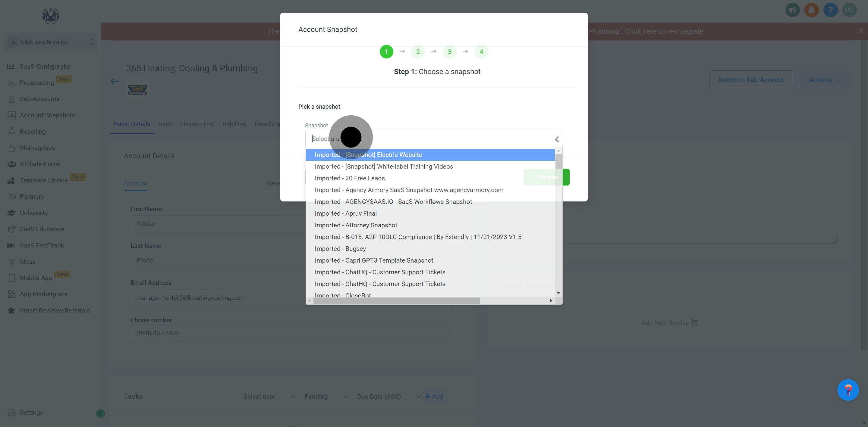Click Switch to Sub-Account button
The width and height of the screenshot is (868, 427).
[x=751, y=80]
